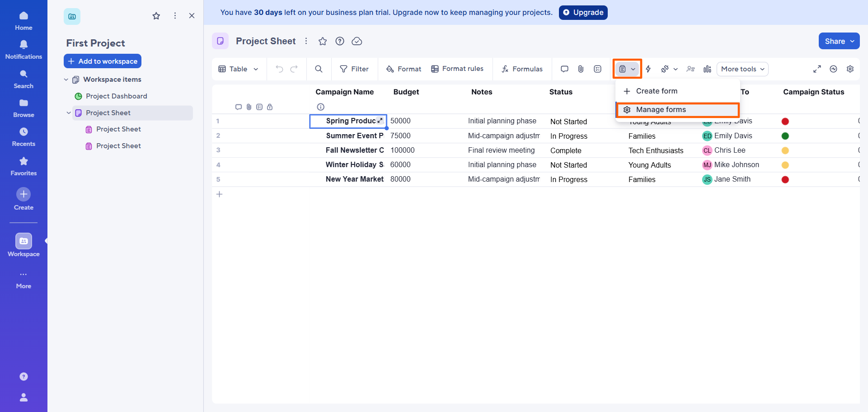Open comments icon in toolbar
868x412 pixels.
tap(564, 69)
